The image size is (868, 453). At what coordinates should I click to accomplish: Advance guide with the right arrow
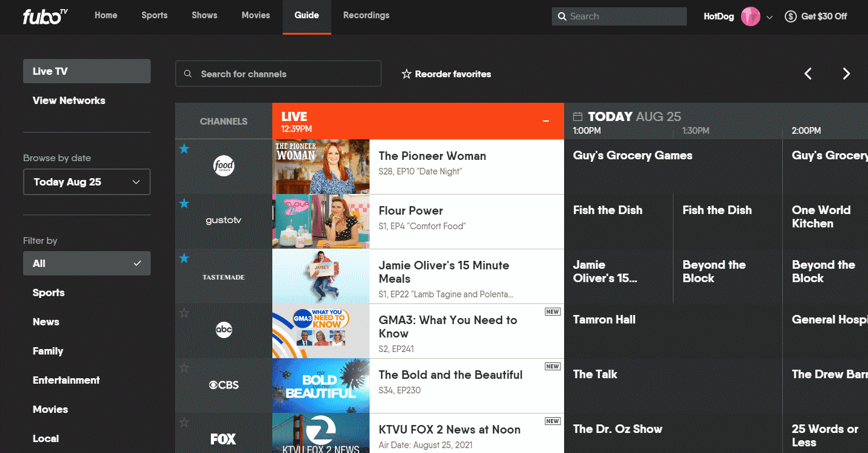[x=846, y=74]
